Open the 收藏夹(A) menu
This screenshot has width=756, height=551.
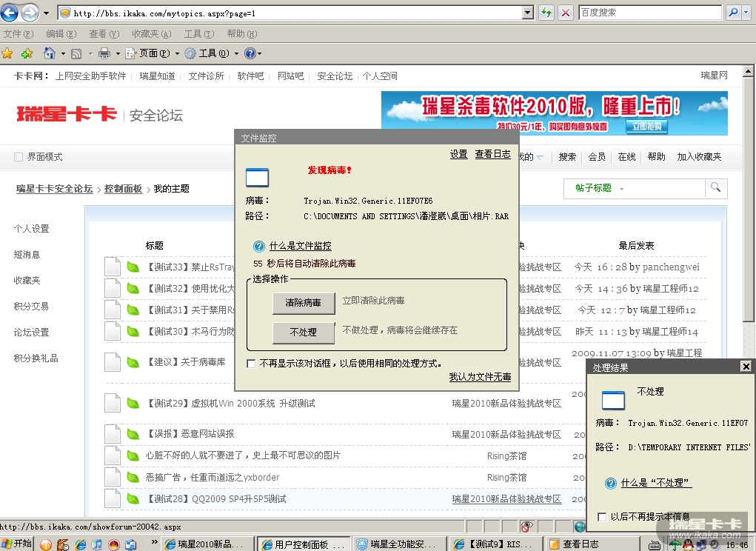coord(151,34)
